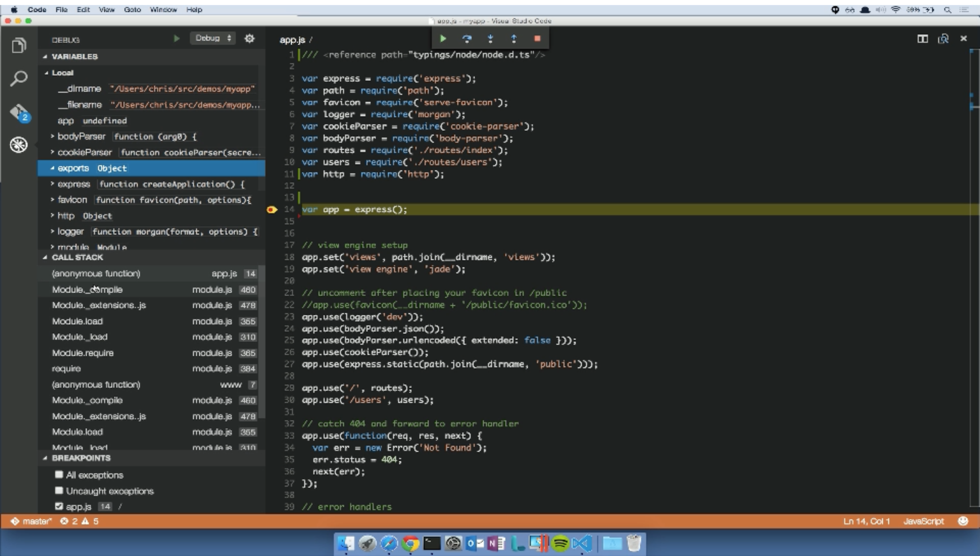Expand the bodyParser variable

(52, 136)
